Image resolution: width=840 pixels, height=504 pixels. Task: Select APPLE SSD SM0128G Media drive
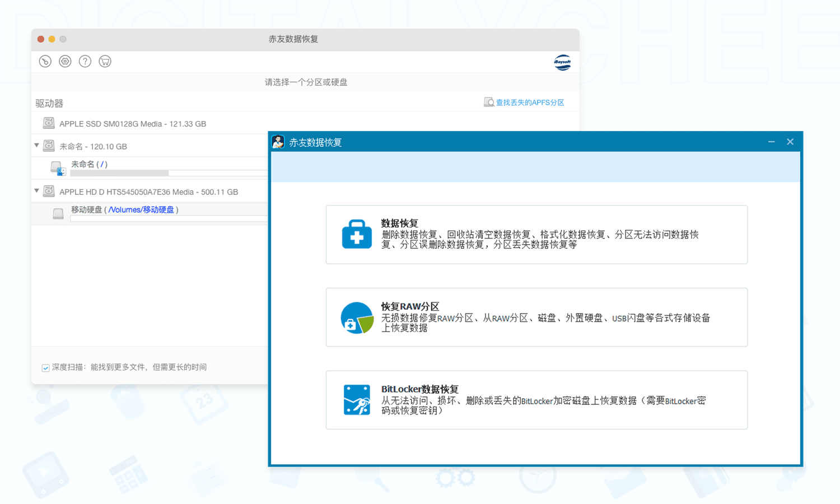[x=132, y=124]
